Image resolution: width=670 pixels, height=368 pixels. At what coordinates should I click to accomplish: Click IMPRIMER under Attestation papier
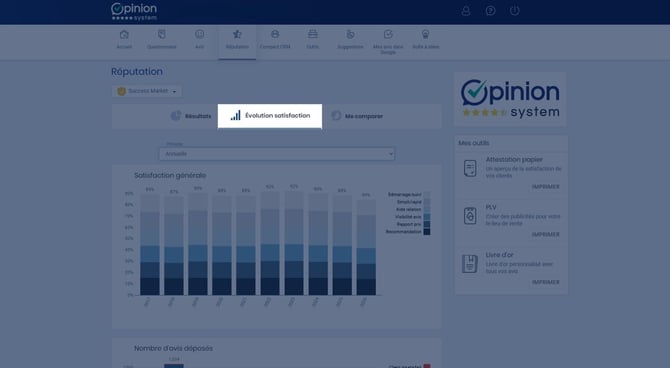pos(546,187)
